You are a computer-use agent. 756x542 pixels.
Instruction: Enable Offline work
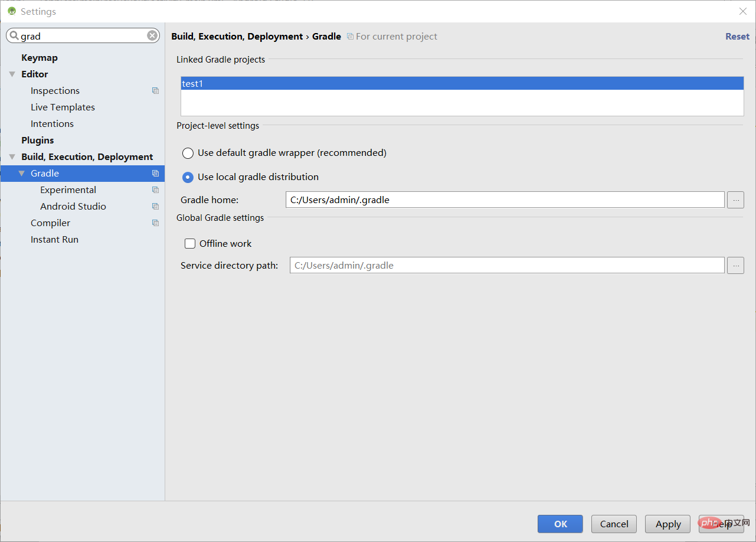click(x=189, y=243)
